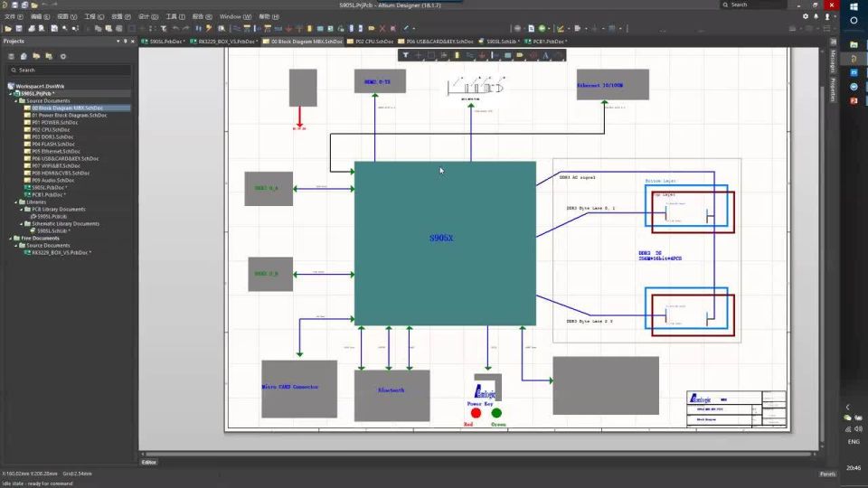Viewport: 868px width, 488px height.
Task: Toggle the Projects panel pin
Action: point(125,41)
